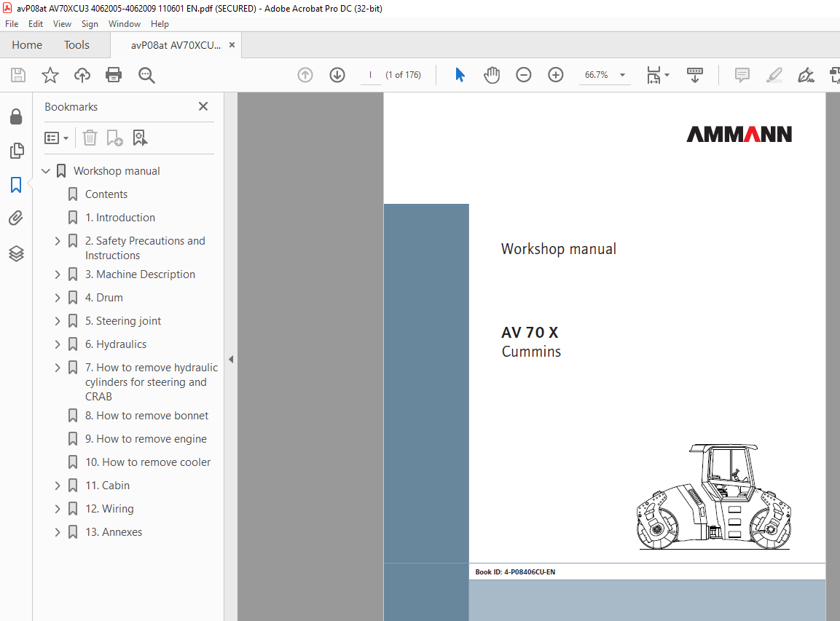Collapse the navigation pane side arrow
The image size is (840, 621).
coord(231,359)
